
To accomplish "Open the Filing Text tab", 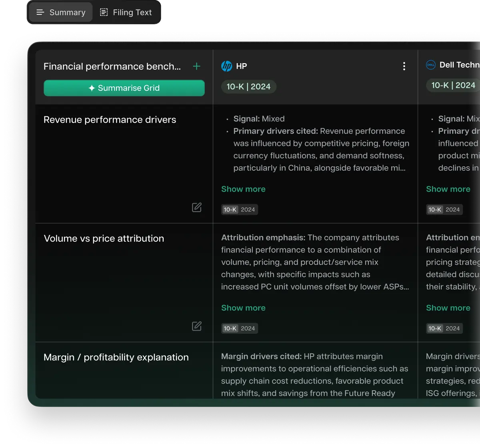I will pos(126,12).
